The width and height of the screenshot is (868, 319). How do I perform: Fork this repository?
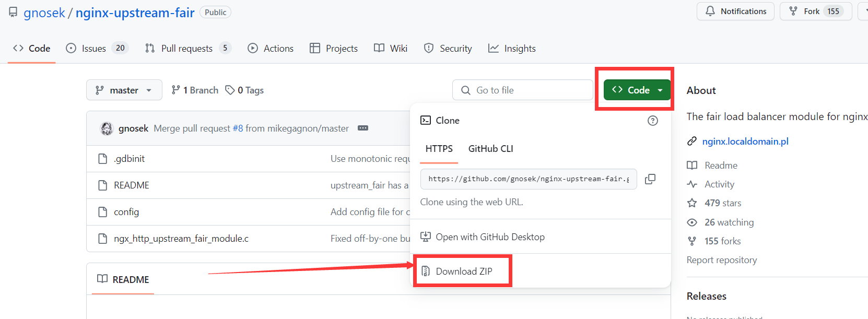point(816,11)
